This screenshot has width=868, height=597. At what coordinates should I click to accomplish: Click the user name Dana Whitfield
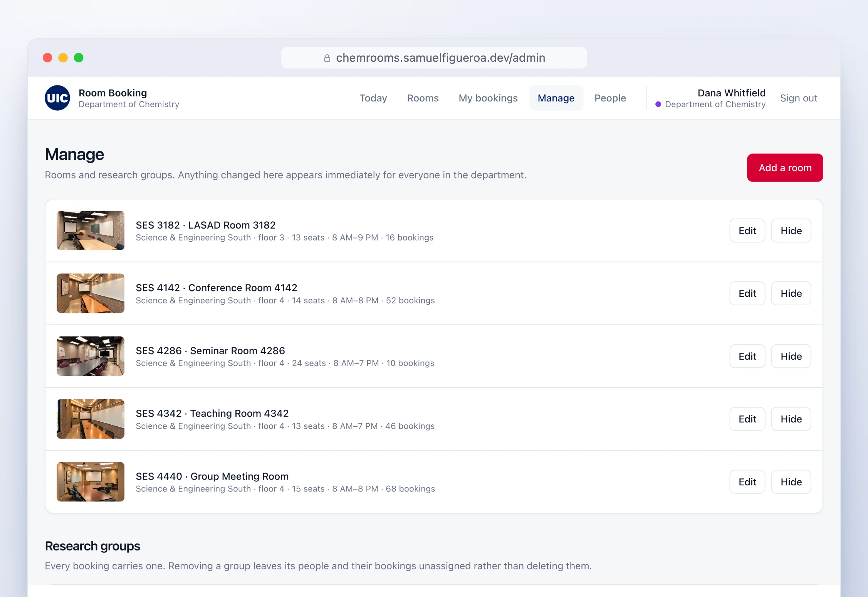(x=732, y=93)
